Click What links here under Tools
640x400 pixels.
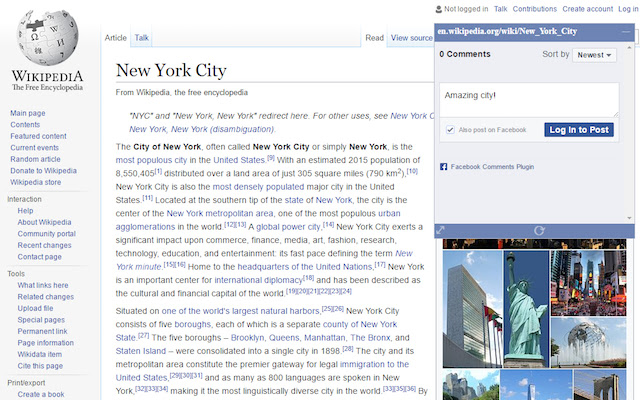coord(43,285)
